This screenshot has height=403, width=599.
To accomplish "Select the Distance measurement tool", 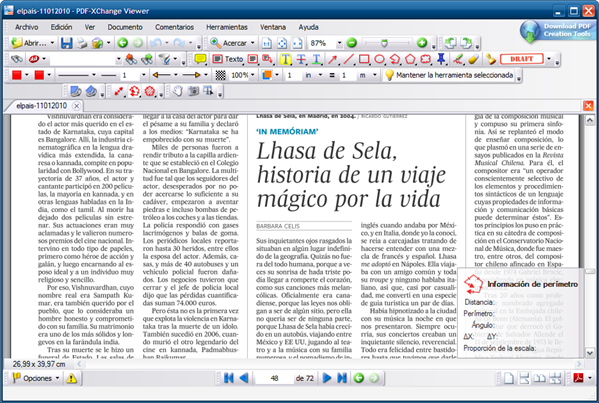I will click(118, 92).
